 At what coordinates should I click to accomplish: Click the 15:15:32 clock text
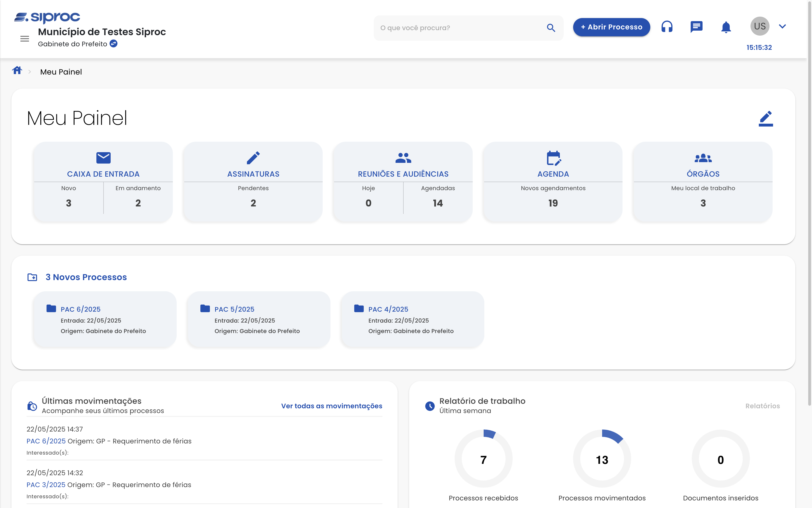click(759, 47)
